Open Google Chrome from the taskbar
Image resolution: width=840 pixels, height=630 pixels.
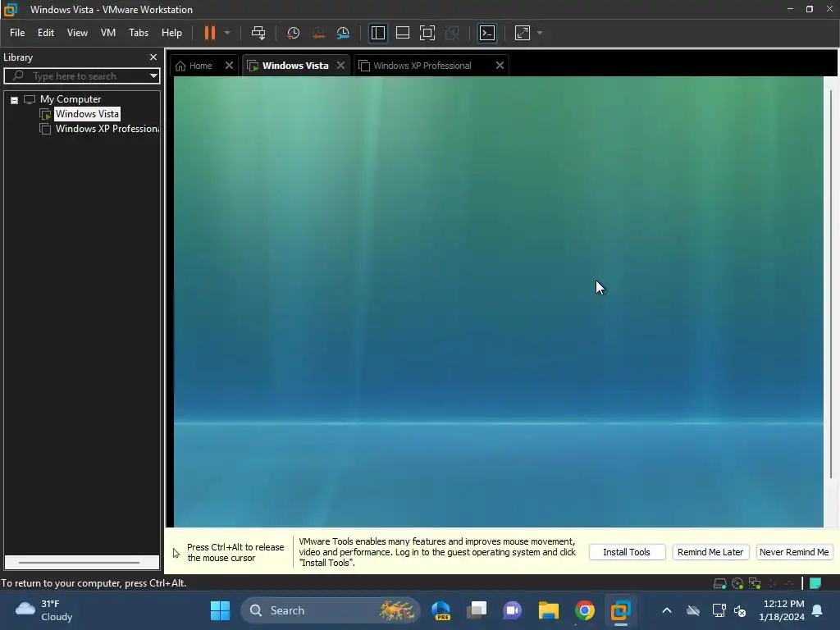pos(584,610)
